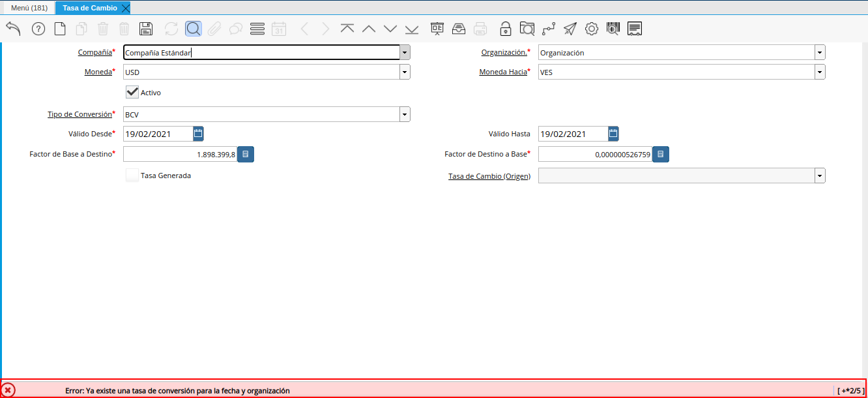This screenshot has width=868, height=398.
Task: Click the last toolbar receipt icon
Action: [635, 29]
